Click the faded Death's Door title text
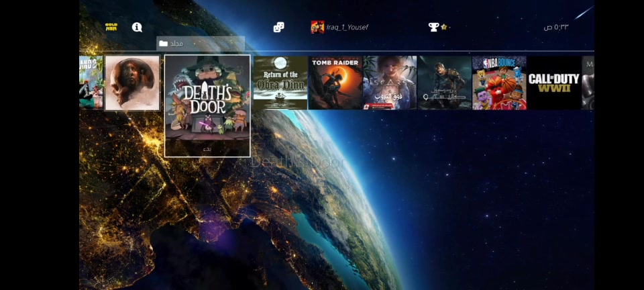 click(298, 162)
